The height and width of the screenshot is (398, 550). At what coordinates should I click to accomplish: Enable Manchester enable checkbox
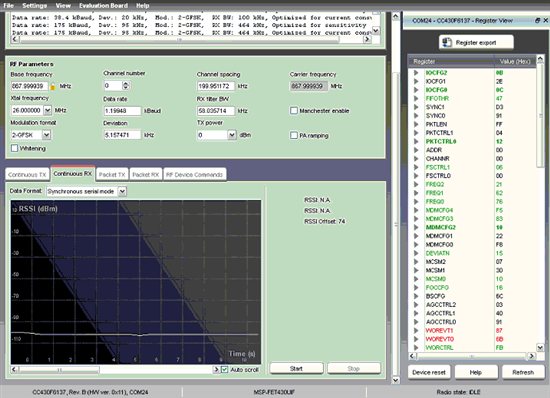[294, 110]
